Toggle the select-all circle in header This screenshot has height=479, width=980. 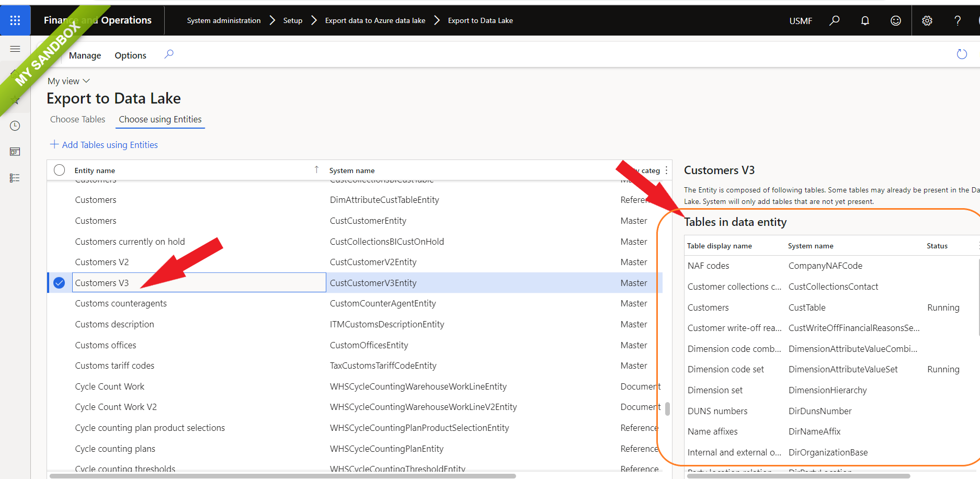tap(60, 170)
